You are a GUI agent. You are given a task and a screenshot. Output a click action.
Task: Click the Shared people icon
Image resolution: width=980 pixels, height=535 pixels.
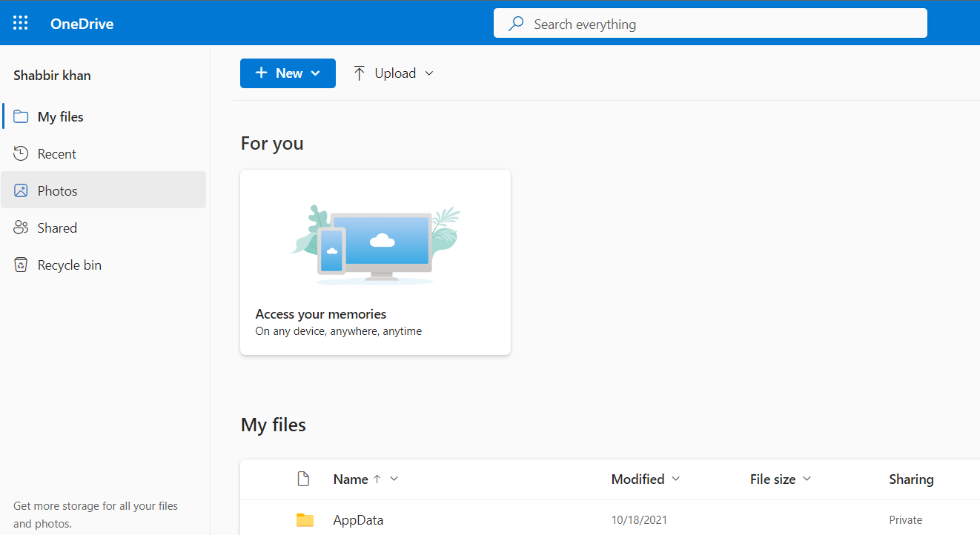pos(21,227)
